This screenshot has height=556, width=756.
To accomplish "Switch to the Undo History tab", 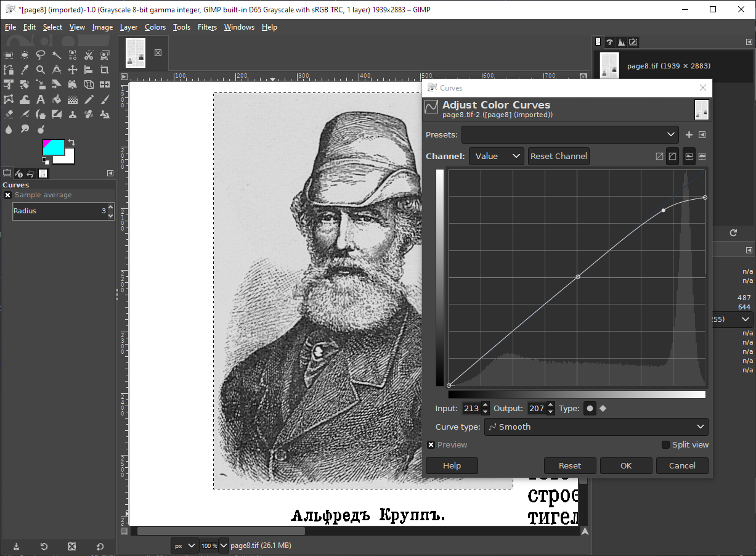I will [x=30, y=174].
